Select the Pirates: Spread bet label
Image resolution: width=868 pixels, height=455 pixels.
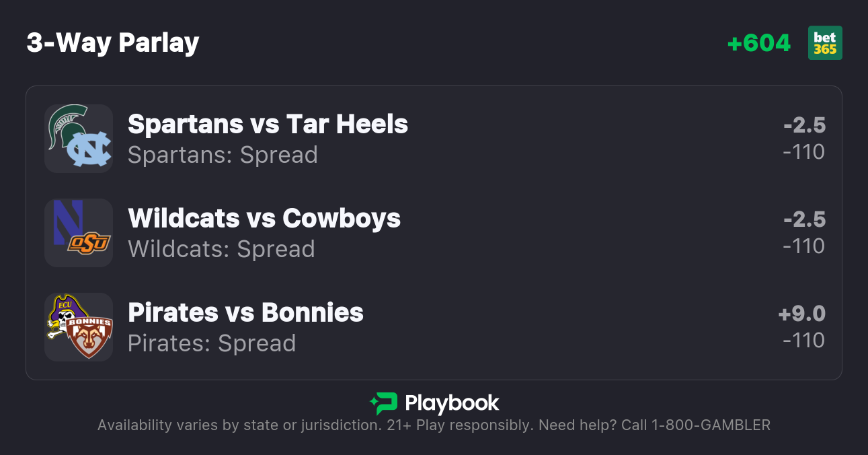click(x=212, y=343)
